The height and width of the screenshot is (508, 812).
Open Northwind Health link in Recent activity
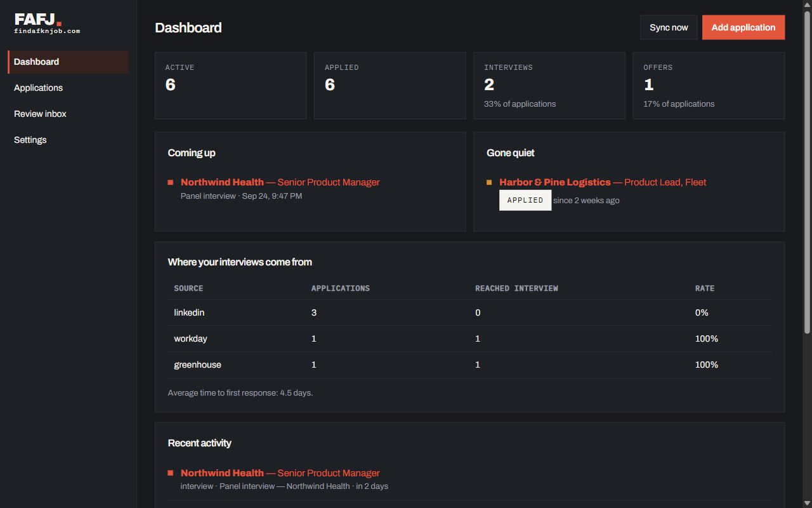(280, 473)
